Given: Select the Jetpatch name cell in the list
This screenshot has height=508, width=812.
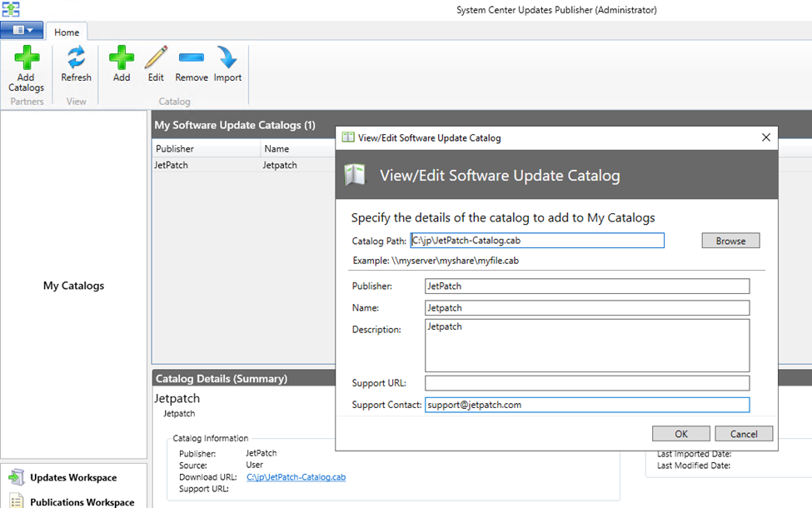Looking at the screenshot, I should [280, 165].
